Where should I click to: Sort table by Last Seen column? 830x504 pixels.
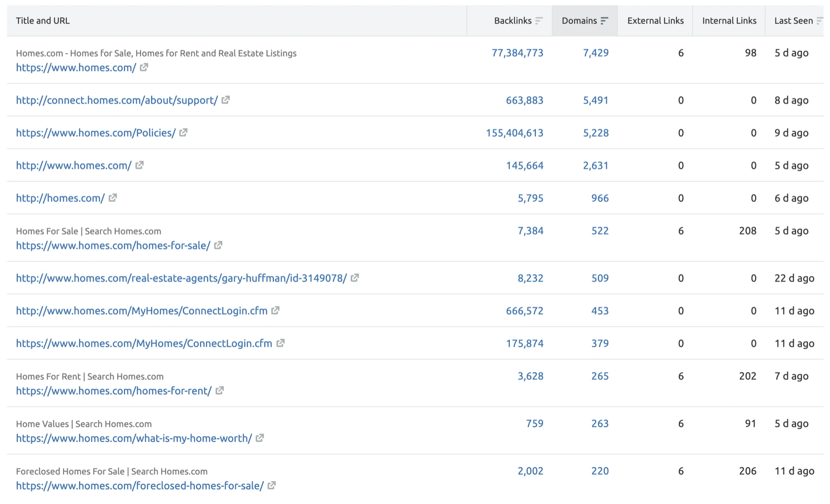pyautogui.click(x=793, y=20)
